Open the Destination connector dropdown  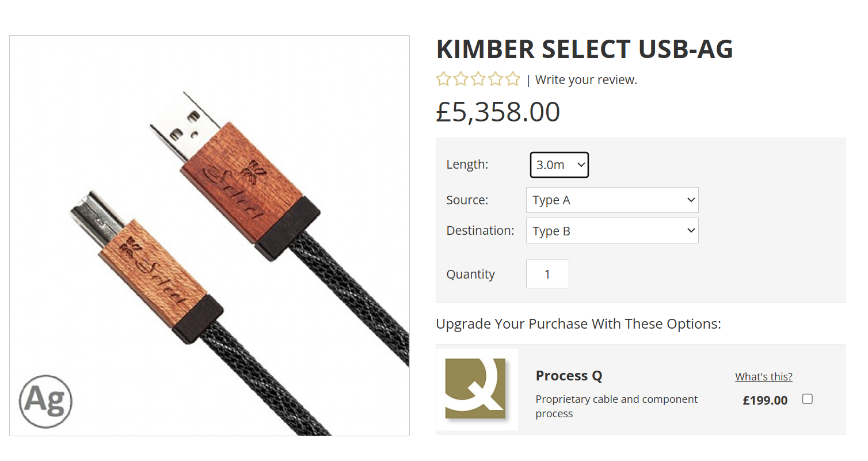pos(612,231)
